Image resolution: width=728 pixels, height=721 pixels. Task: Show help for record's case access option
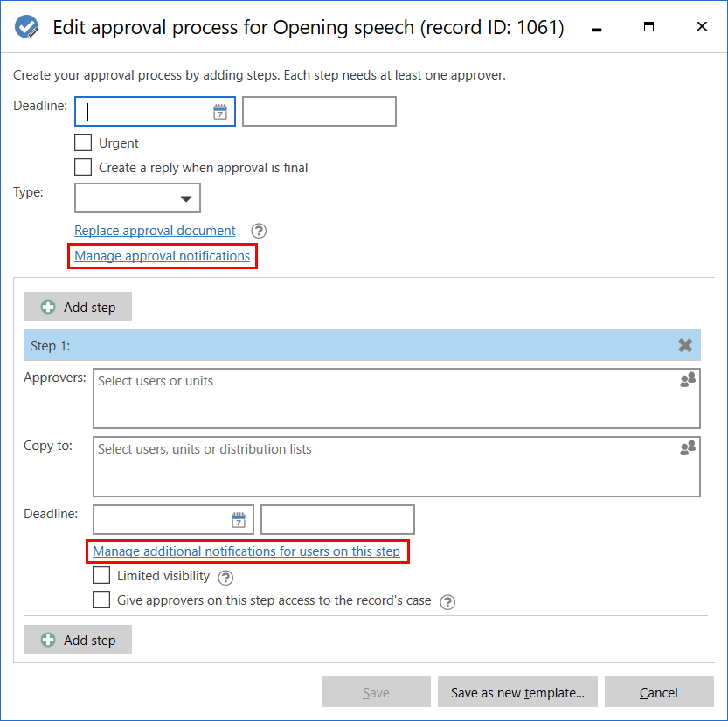[x=447, y=601]
